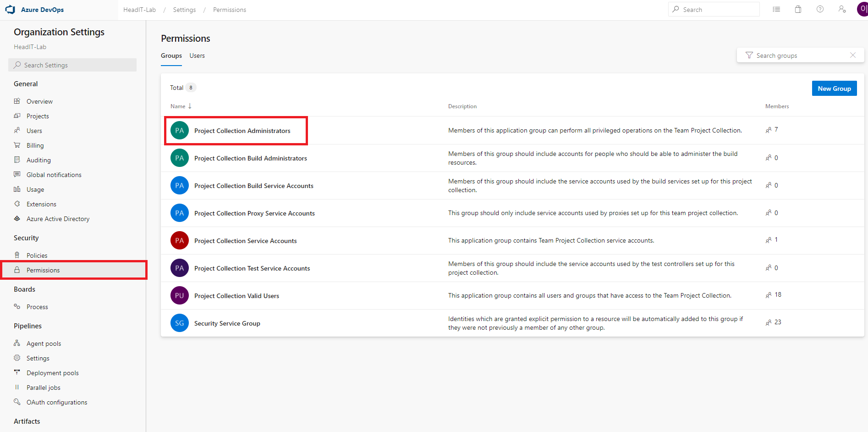Open Project Collection Test Service Accounts group
This screenshot has height=432, width=868.
pos(252,268)
